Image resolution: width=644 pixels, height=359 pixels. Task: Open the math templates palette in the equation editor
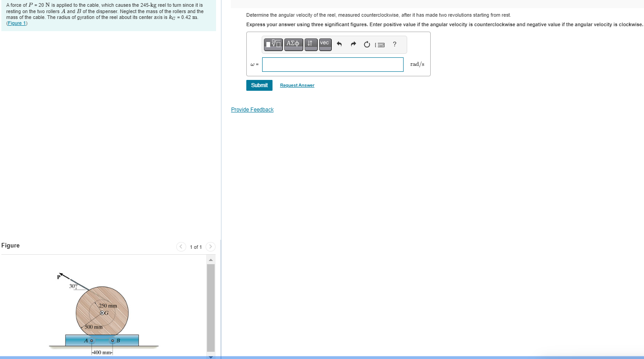coord(273,44)
